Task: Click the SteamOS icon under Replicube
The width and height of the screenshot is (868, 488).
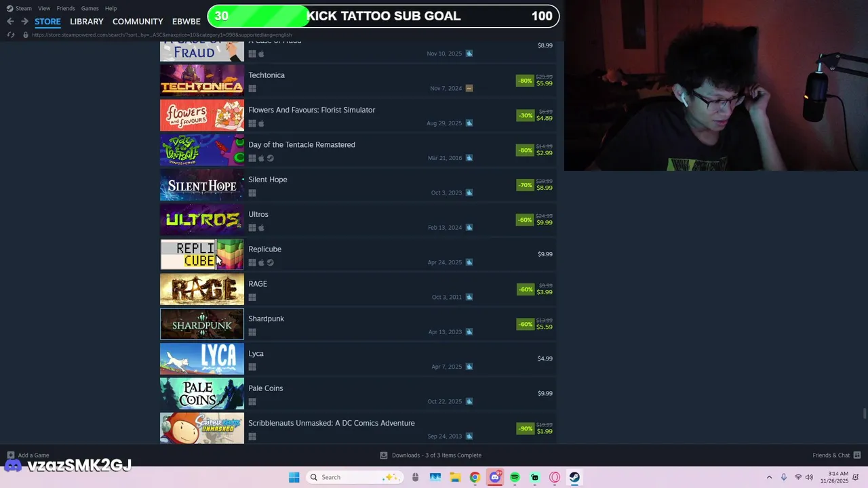Action: [270, 262]
